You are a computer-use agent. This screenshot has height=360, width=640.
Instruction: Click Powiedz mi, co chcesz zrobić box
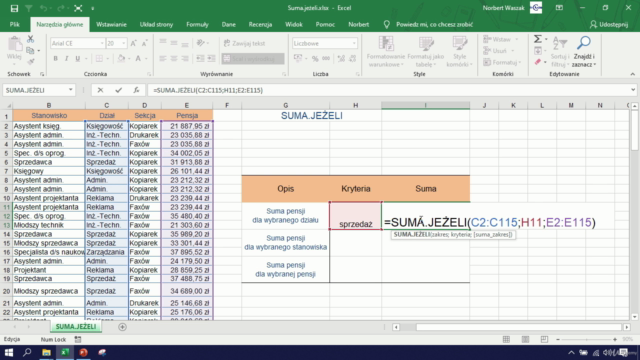[434, 24]
